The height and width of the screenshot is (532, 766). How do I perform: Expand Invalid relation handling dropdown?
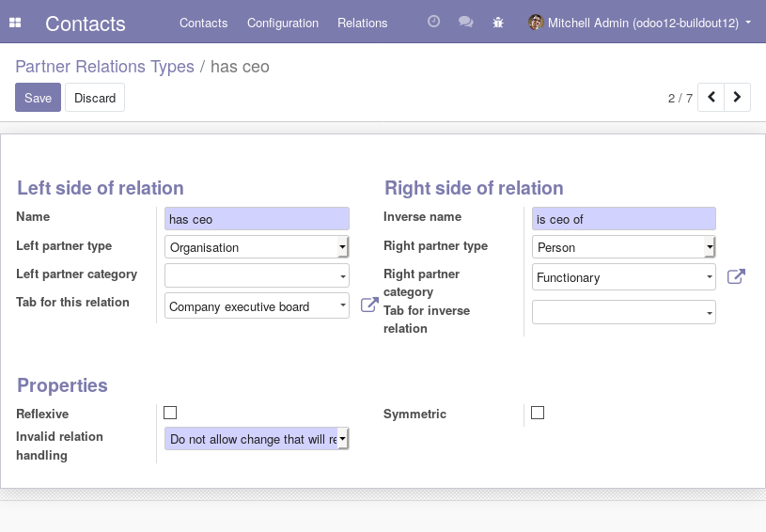tap(257, 439)
